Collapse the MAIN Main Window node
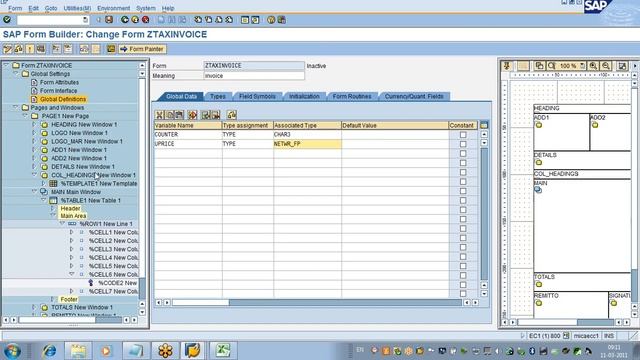Viewport: 640px width, 360px height. point(34,191)
